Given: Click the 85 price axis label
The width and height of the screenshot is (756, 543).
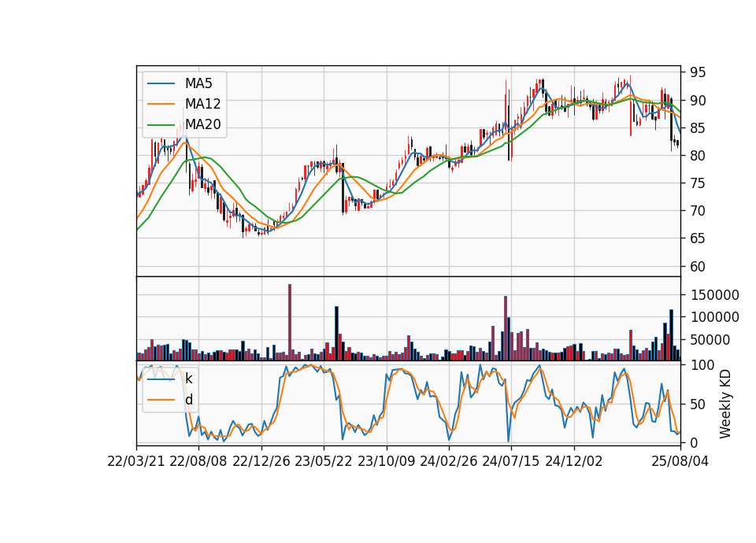Looking at the screenshot, I should click(x=698, y=128).
